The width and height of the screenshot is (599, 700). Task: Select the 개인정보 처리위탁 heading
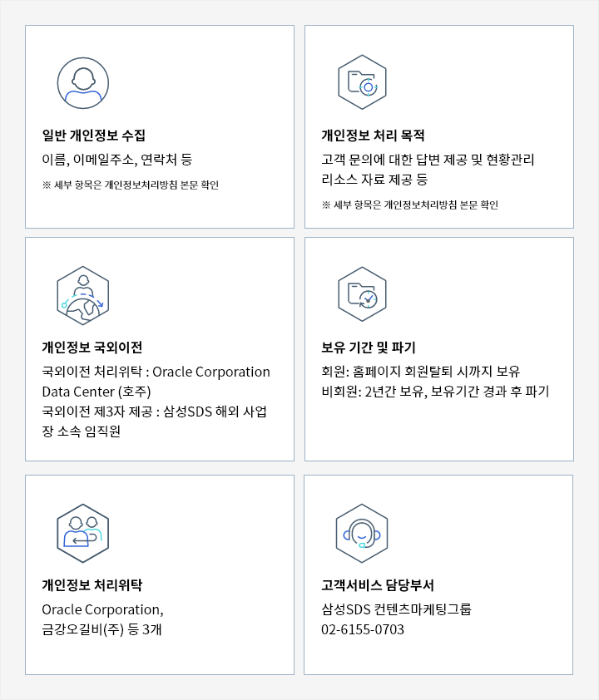92,584
